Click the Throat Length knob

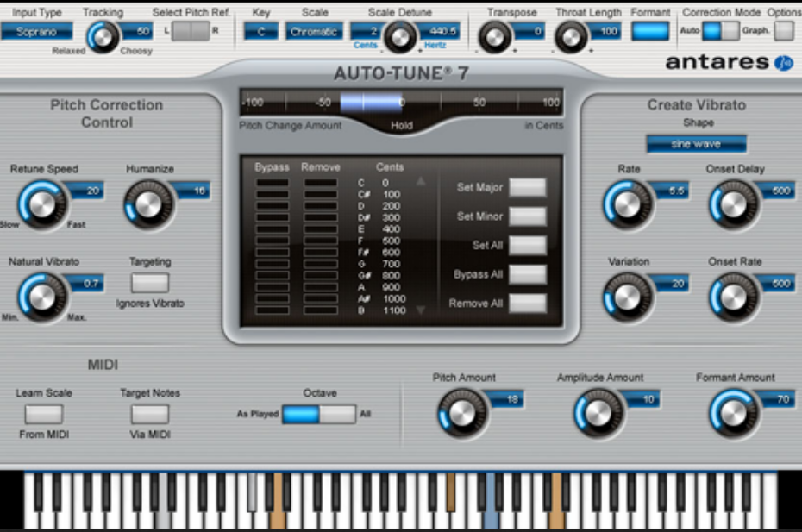pos(572,37)
